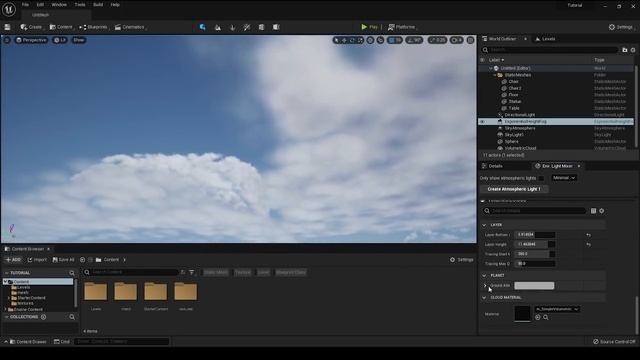640x360 pixels.
Task: Click the Content Browser Import button
Action: 37,260
